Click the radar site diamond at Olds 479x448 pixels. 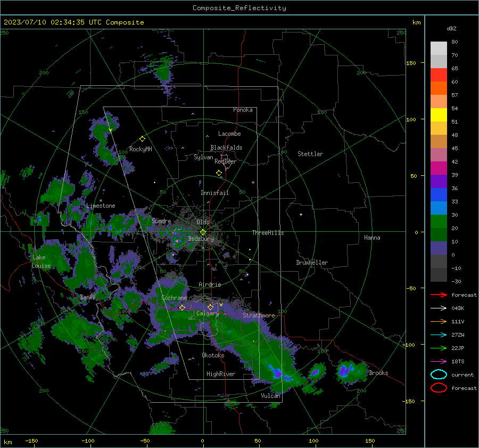tap(203, 232)
